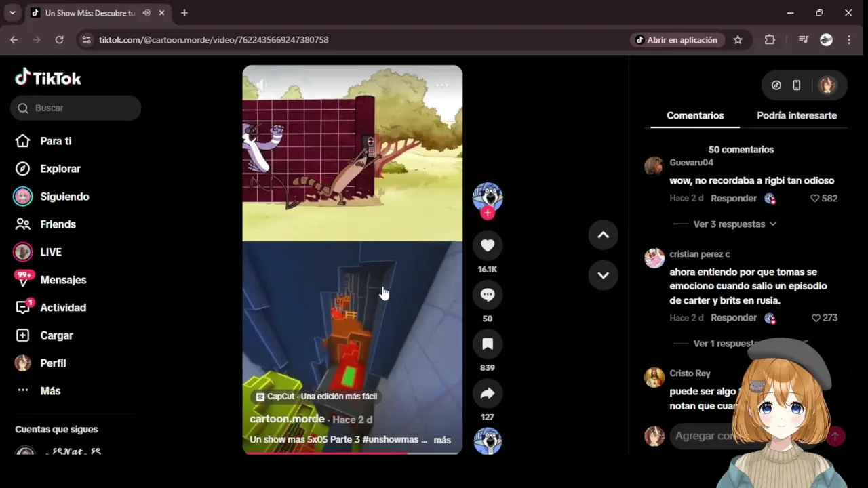The height and width of the screenshot is (488, 868).
Task: Follow creator with red plus badge
Action: (488, 213)
